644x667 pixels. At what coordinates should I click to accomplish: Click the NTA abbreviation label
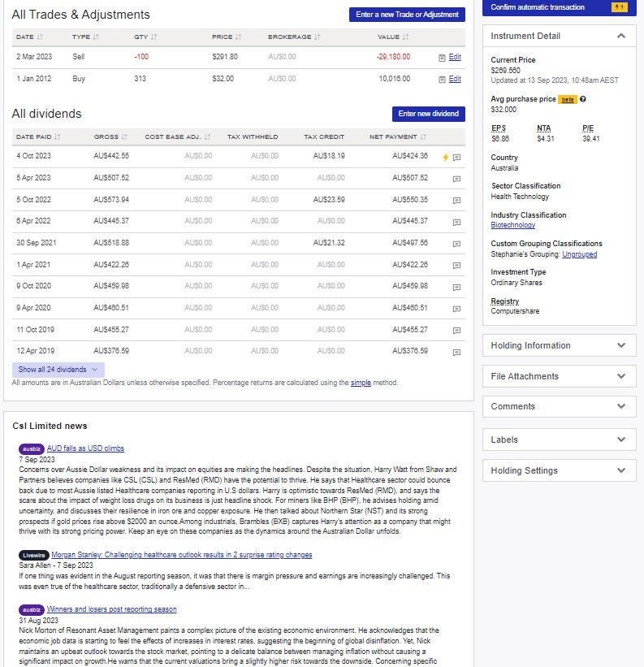coord(543,128)
